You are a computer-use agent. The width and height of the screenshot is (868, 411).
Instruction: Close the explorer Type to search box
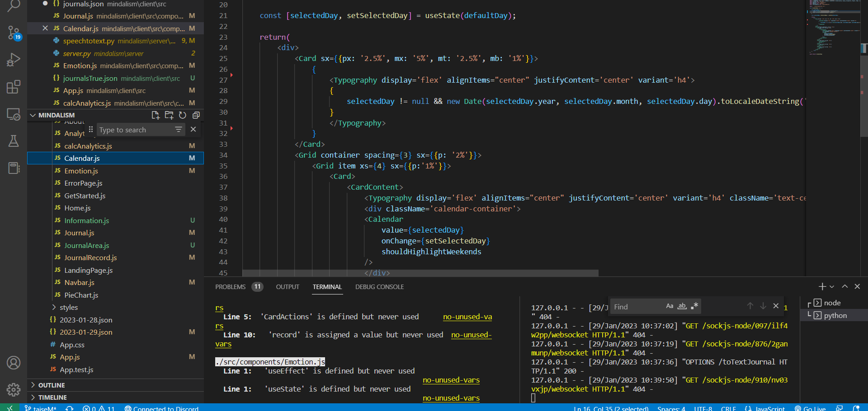[x=193, y=130]
